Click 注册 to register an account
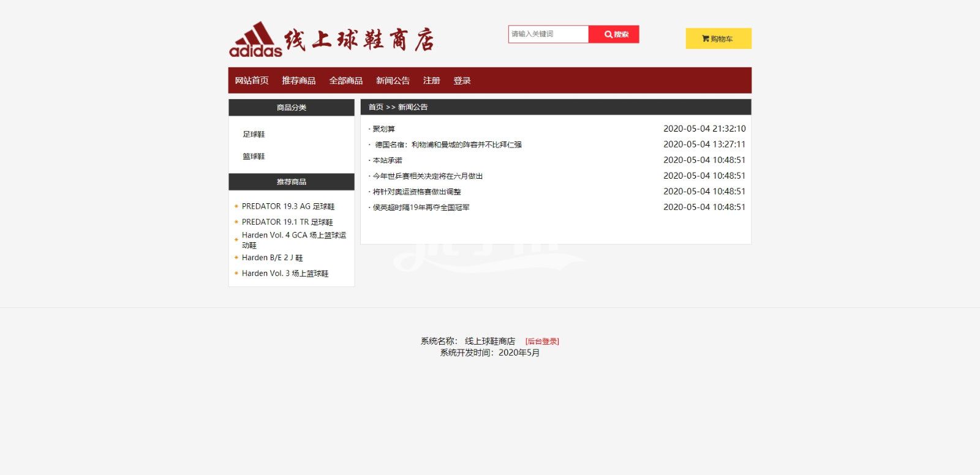 tap(431, 81)
